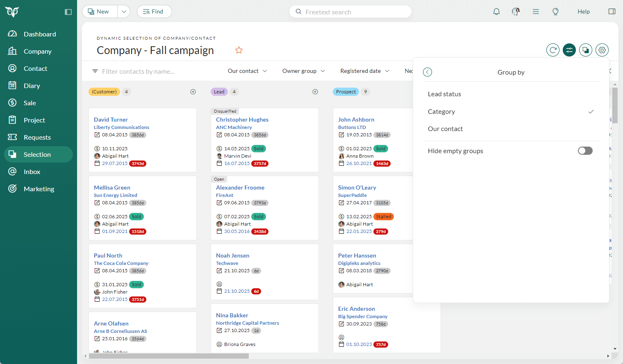Click into the Freetext search field
This screenshot has height=364, width=623.
tap(350, 11)
